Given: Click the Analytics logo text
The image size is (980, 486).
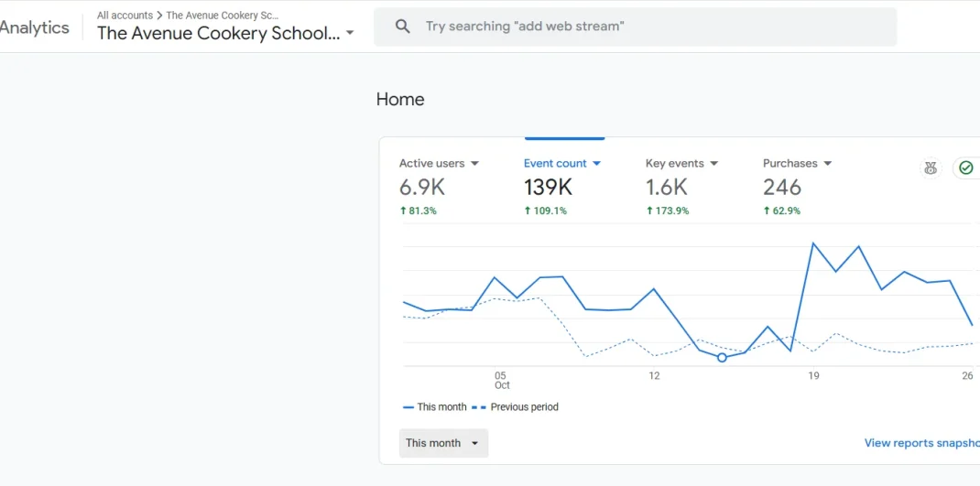Looking at the screenshot, I should click(x=35, y=27).
